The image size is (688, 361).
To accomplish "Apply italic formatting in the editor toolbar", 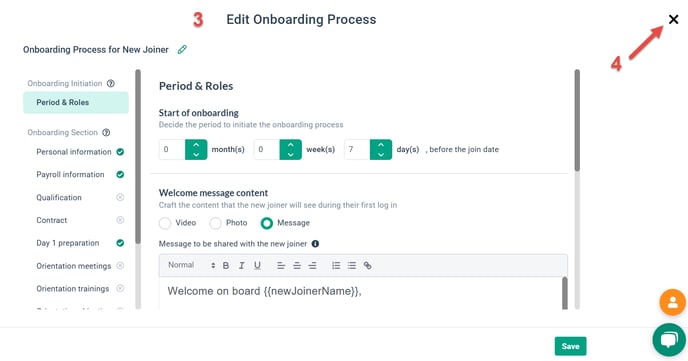I will point(241,265).
